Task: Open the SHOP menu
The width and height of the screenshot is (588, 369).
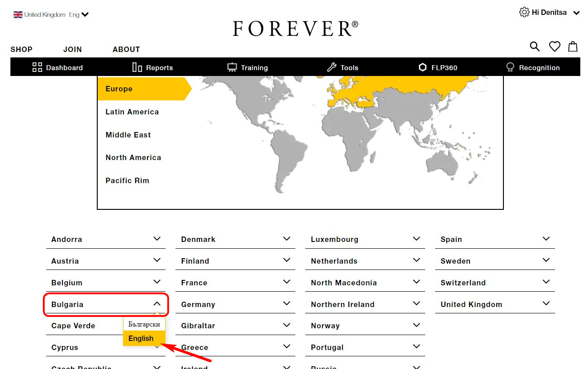Action: (21, 49)
